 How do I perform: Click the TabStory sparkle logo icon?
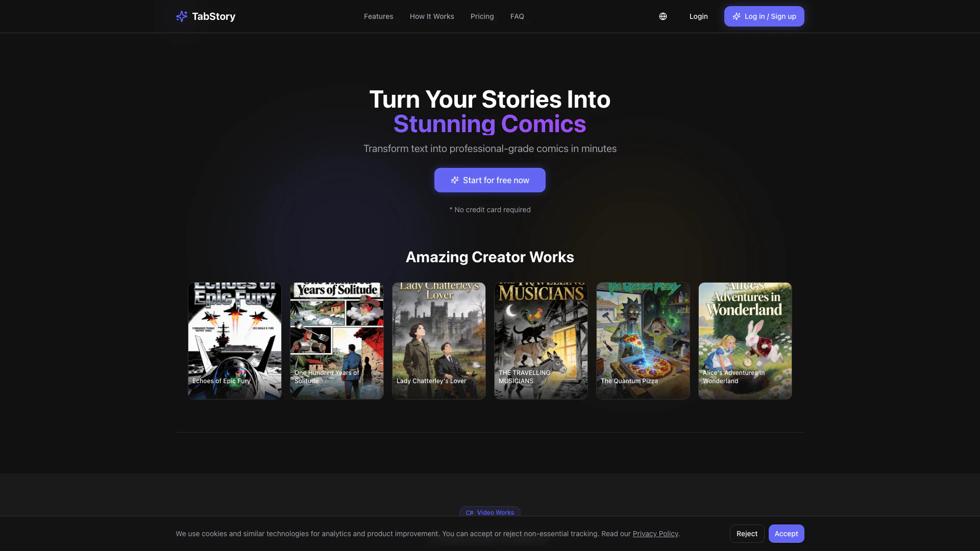(181, 16)
